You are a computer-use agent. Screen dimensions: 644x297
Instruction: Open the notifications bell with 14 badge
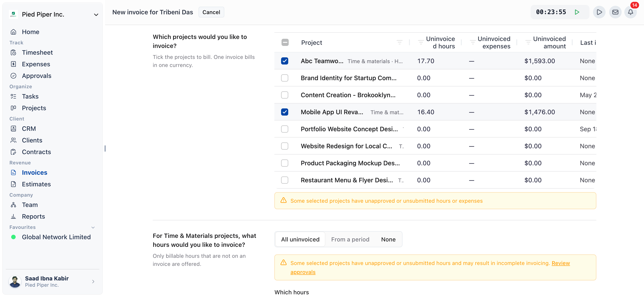click(631, 12)
